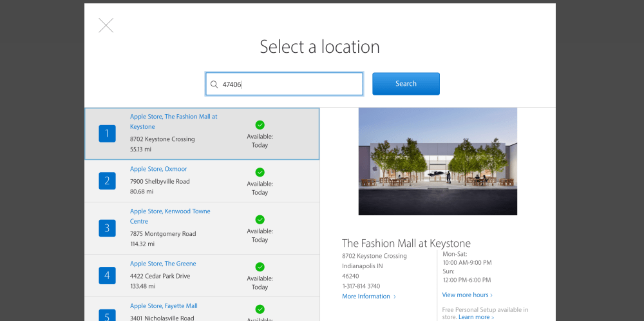Click the magnifying glass search icon
The image size is (644, 321).
tap(214, 84)
